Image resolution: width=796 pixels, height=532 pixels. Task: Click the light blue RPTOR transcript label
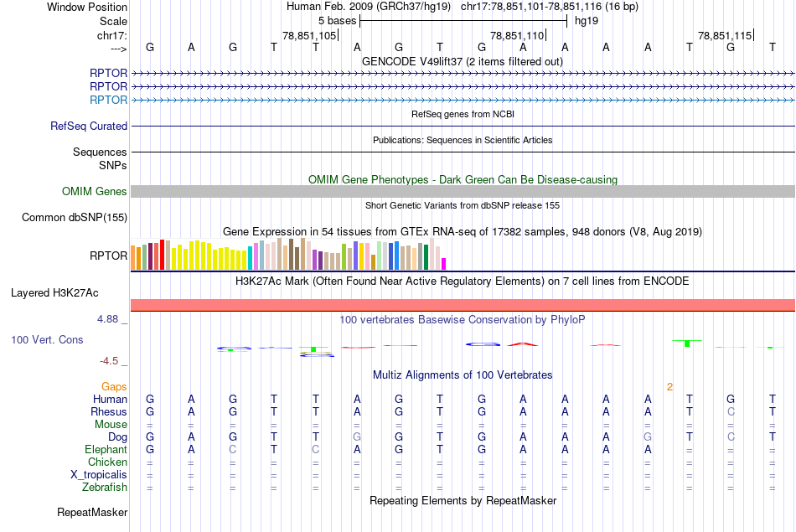click(x=108, y=100)
